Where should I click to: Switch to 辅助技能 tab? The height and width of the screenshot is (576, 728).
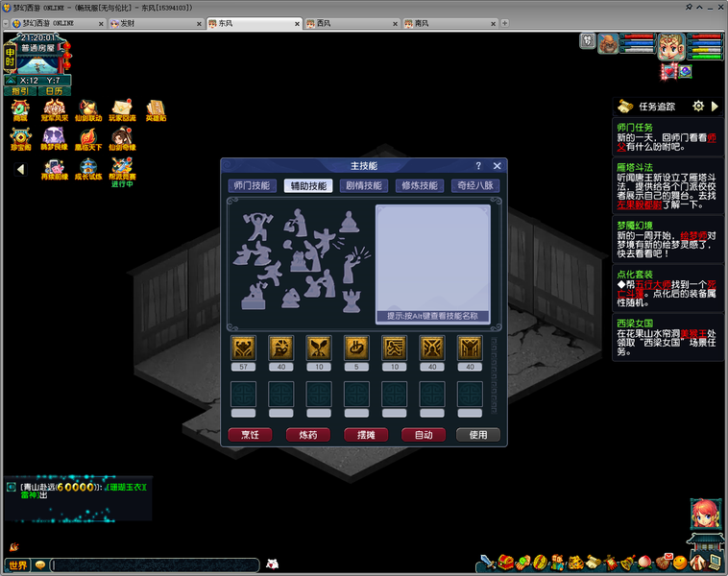pyautogui.click(x=308, y=185)
